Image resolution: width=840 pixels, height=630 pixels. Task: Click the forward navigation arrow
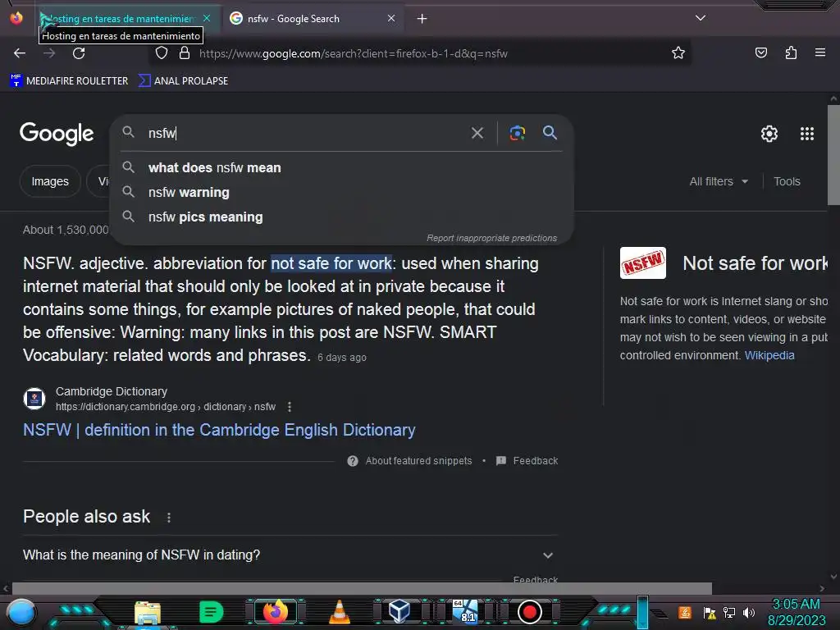tap(49, 53)
